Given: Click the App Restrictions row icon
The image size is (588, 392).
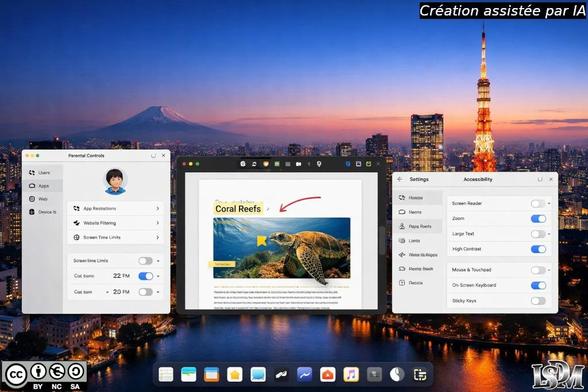Looking at the screenshot, I should [x=76, y=208].
